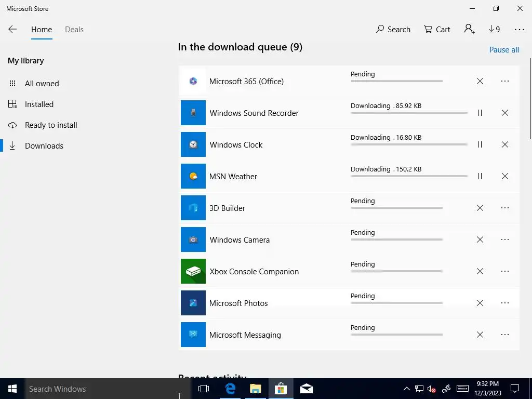Launch Microsoft Edge from the taskbar

[x=230, y=389]
